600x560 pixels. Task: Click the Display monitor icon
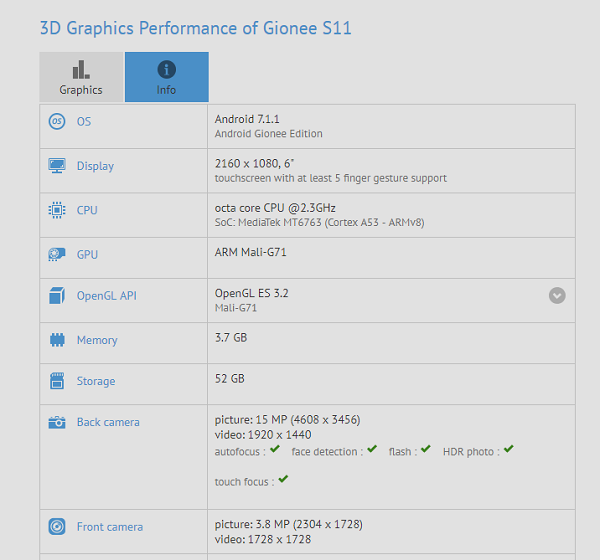tap(57, 166)
